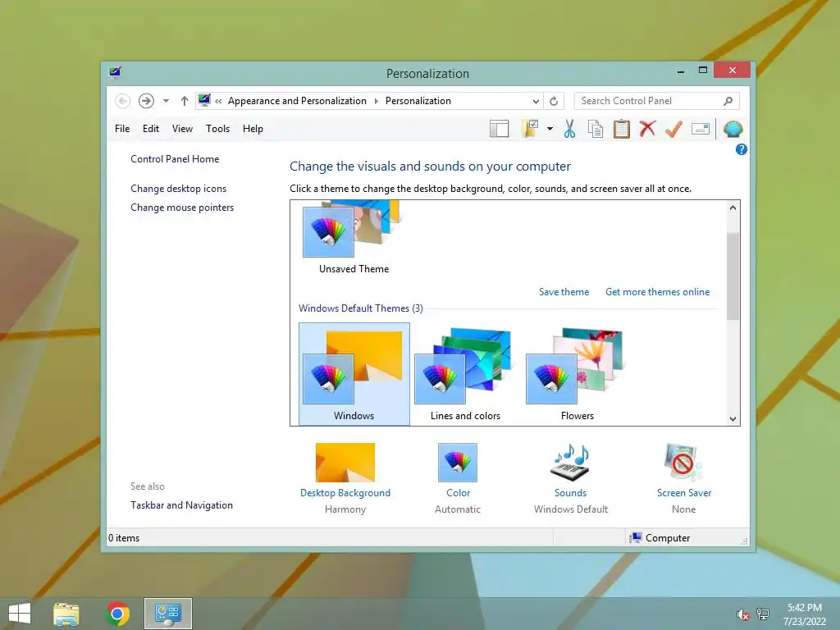Viewport: 840px width, 630px height.
Task: Click the search magnifier icon
Action: [728, 101]
